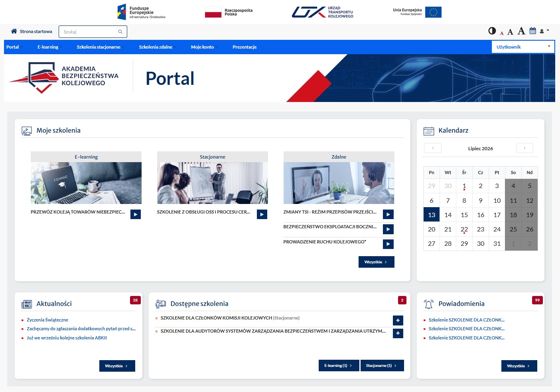This screenshot has width=560, height=392.
Task: Add Szkolenie dla audytorów systemów zarządzania
Action: pyautogui.click(x=398, y=333)
